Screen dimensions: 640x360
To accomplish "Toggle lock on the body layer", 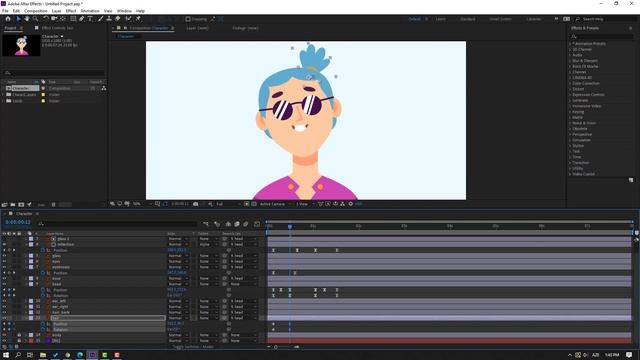I will tap(19, 335).
